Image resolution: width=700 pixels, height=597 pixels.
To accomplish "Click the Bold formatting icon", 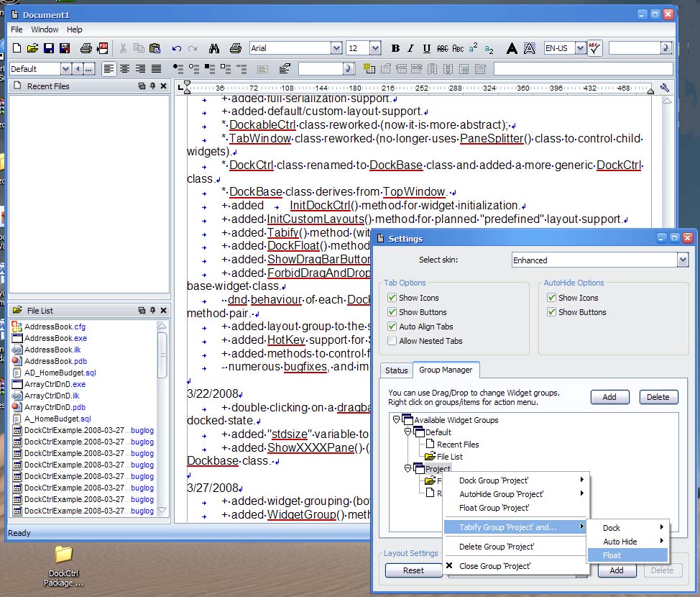I will click(x=395, y=48).
